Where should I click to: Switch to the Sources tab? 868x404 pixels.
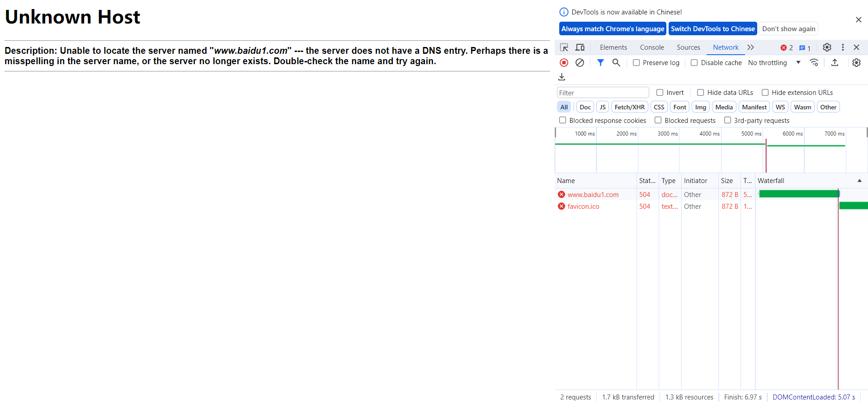click(x=688, y=47)
